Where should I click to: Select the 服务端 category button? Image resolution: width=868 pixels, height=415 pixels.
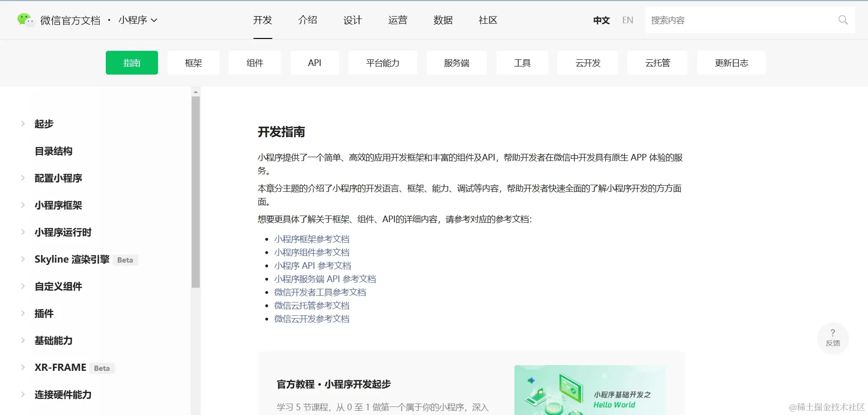(457, 63)
